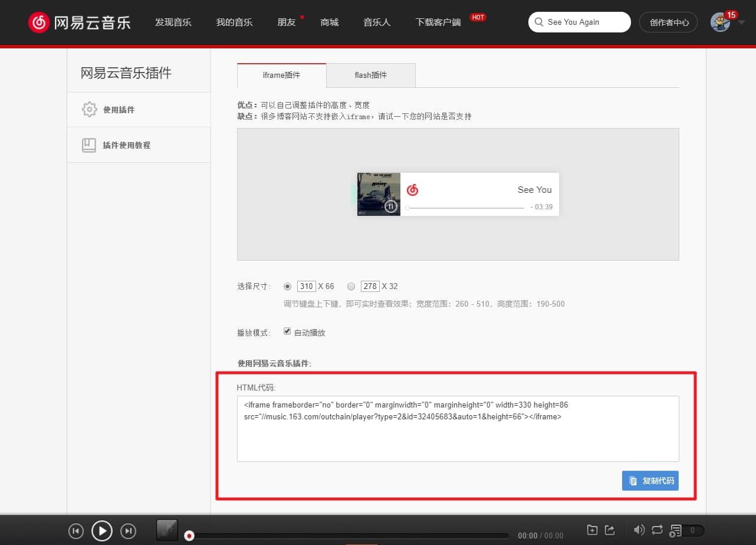Open 我的音乐 in top navigation

click(x=234, y=22)
